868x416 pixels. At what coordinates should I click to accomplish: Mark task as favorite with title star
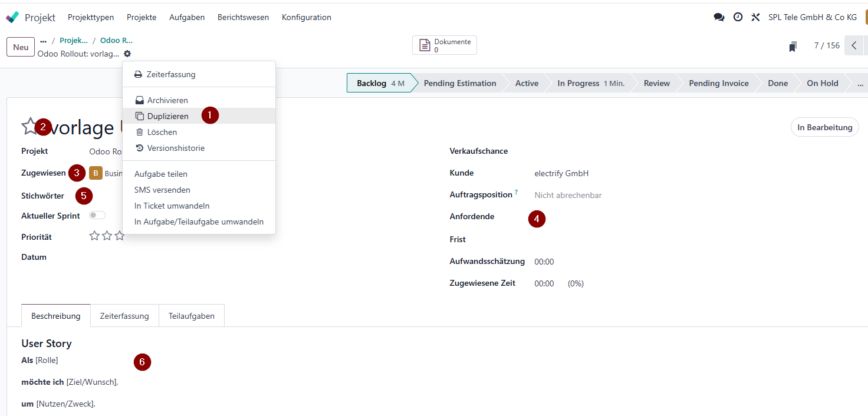(29, 126)
